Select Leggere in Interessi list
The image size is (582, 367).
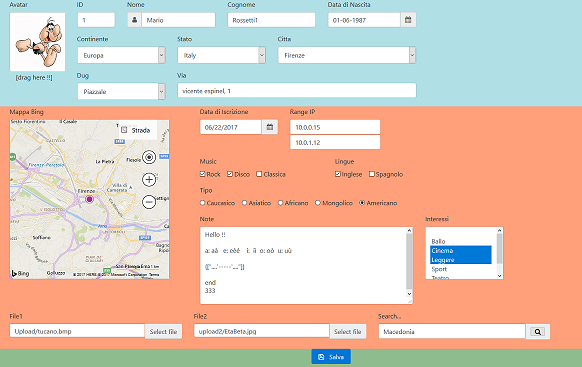point(461,260)
